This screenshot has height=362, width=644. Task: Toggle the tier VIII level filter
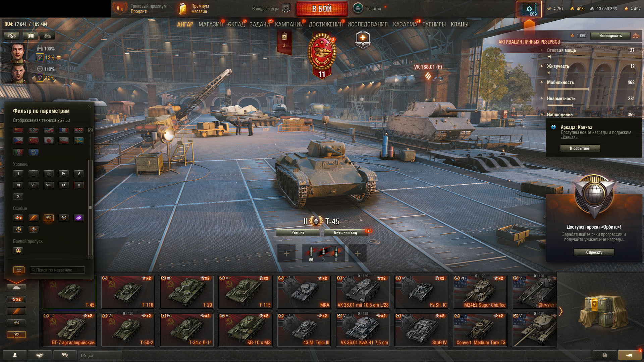(49, 185)
